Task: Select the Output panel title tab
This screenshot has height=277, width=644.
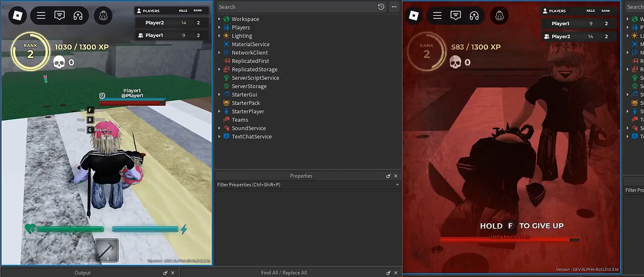Action: pos(82,273)
